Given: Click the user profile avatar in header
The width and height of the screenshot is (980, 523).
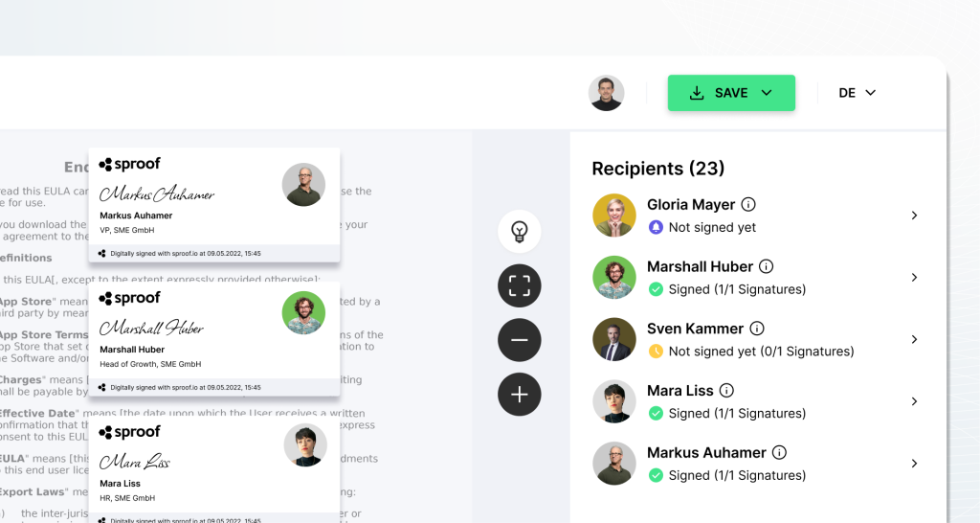Looking at the screenshot, I should (606, 93).
